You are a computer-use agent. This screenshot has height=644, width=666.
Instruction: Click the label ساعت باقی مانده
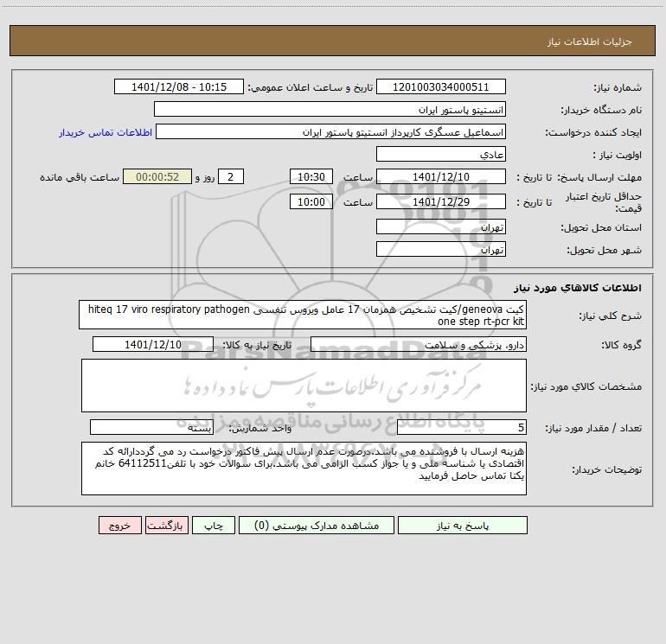pyautogui.click(x=80, y=177)
